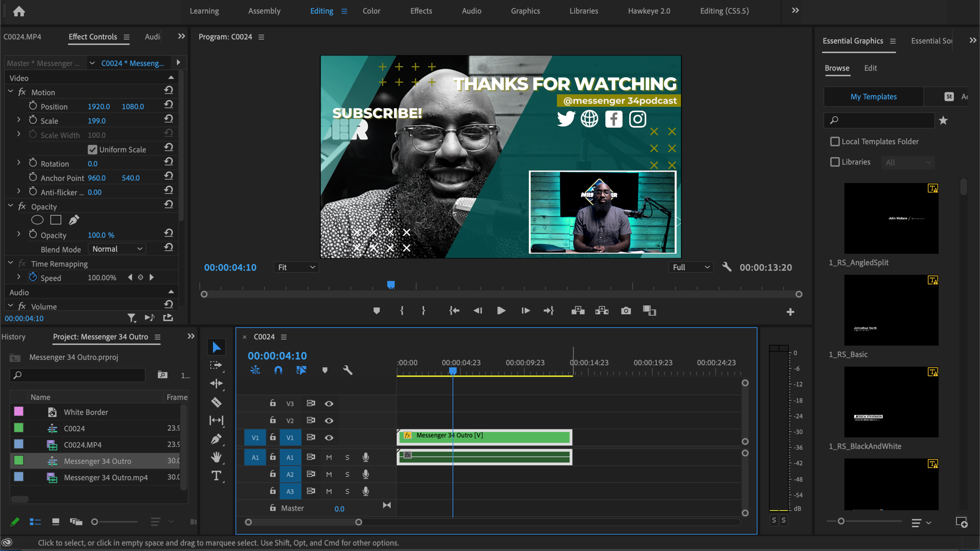The height and width of the screenshot is (551, 980).
Task: Open the Edit tab in Essential Graphics
Action: pos(870,68)
